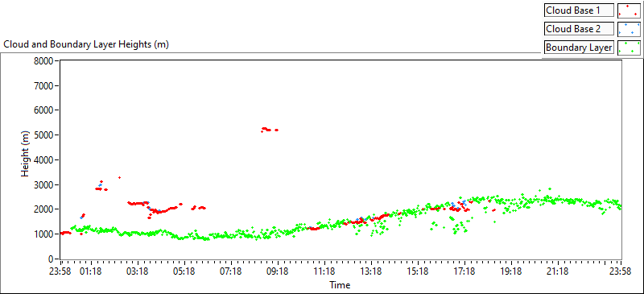Click the Time x-axis title
The height and width of the screenshot is (294, 644).
click(340, 284)
